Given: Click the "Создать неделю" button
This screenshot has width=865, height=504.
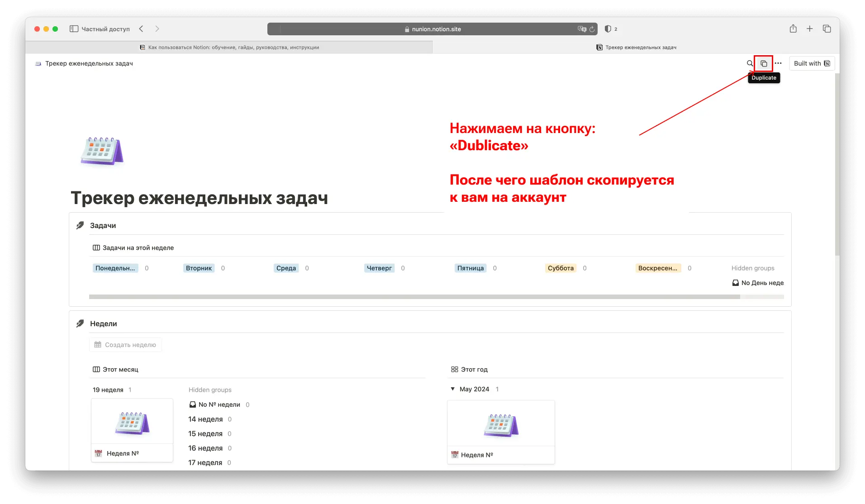Looking at the screenshot, I should [125, 344].
